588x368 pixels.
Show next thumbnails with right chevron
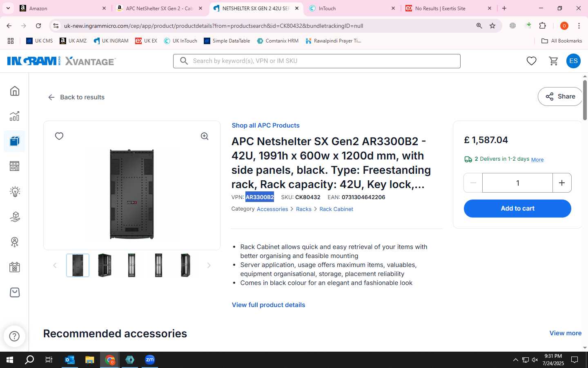tap(209, 265)
